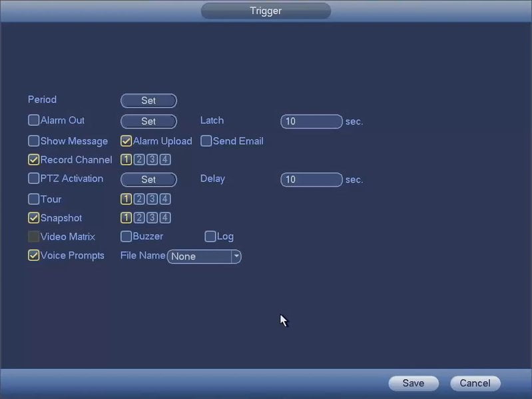This screenshot has height=399, width=532.
Task: Save the trigger settings
Action: click(x=413, y=383)
